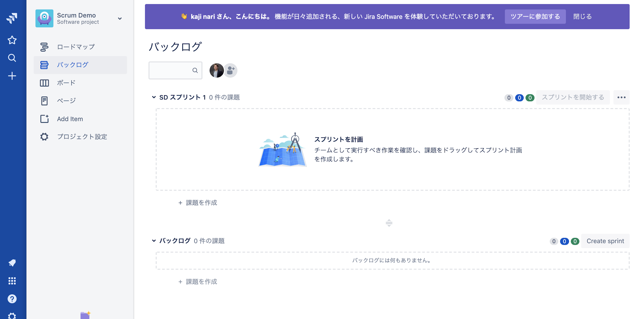Open ボード from the sidebar
The width and height of the screenshot is (644, 319).
[x=80, y=83]
